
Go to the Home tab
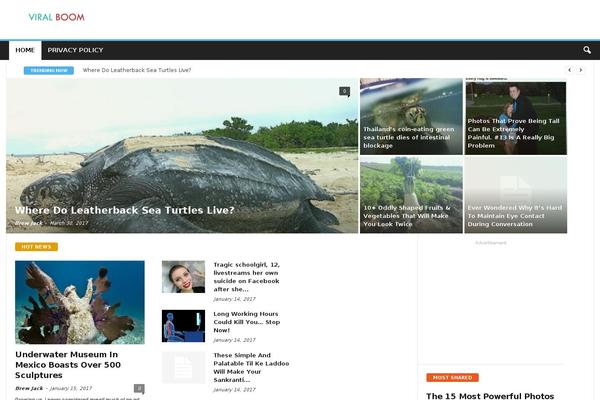(x=25, y=50)
